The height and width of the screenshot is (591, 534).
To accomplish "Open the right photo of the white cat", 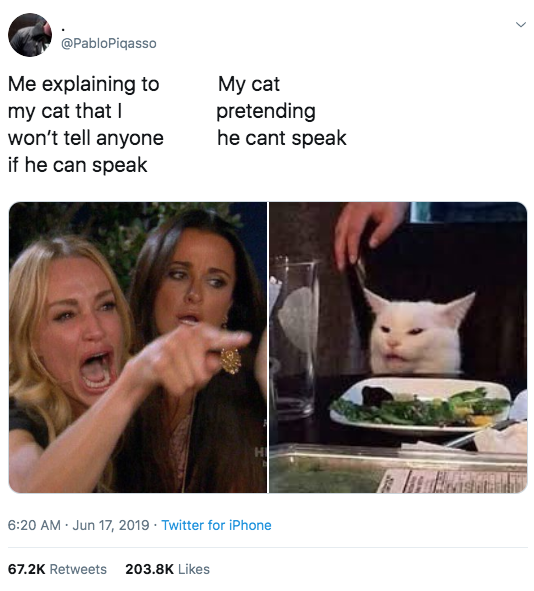I will (x=398, y=347).
